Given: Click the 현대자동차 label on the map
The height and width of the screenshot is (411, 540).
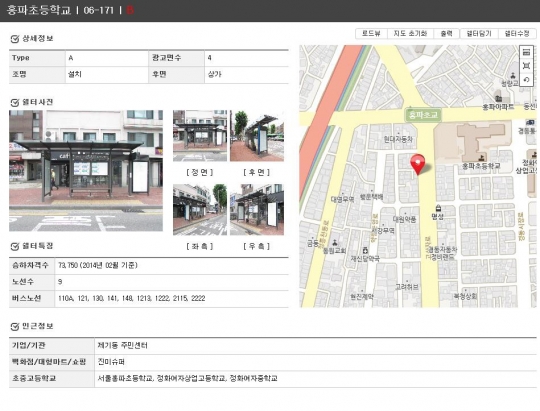Looking at the screenshot, I should pyautogui.click(x=398, y=140).
